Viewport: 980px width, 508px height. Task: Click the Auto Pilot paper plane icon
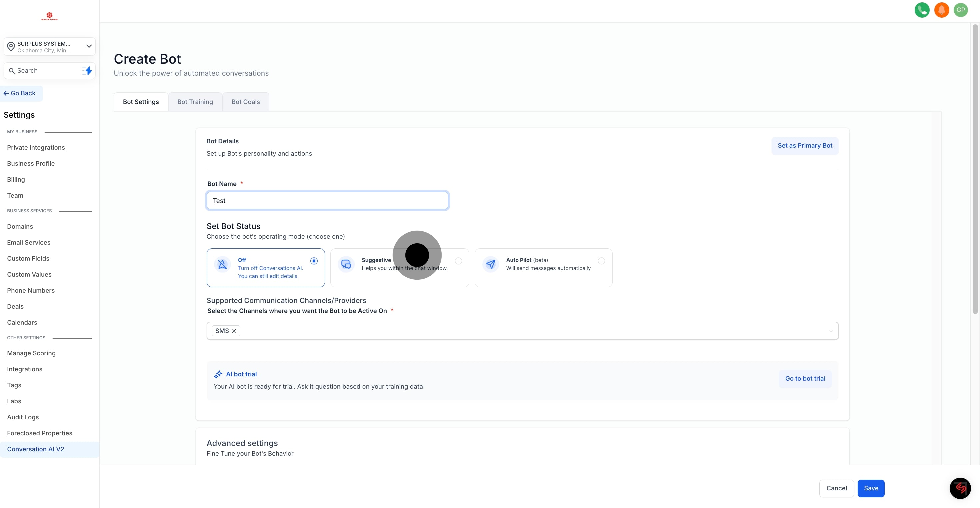click(x=490, y=264)
